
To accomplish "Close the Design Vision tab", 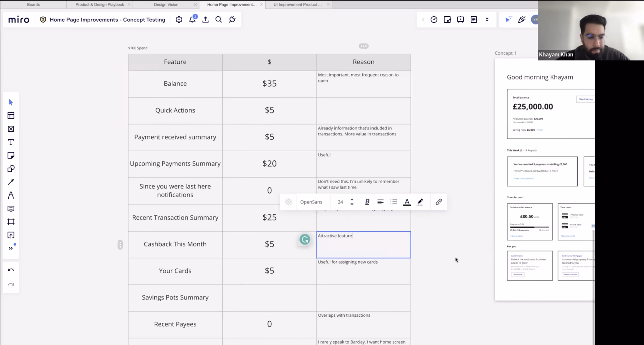I will click(x=195, y=4).
